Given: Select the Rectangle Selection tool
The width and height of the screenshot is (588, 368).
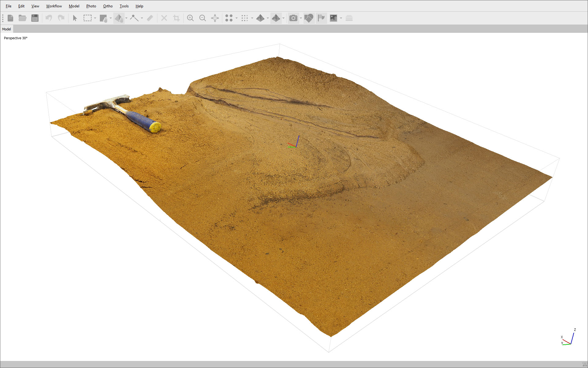Looking at the screenshot, I should click(x=88, y=18).
